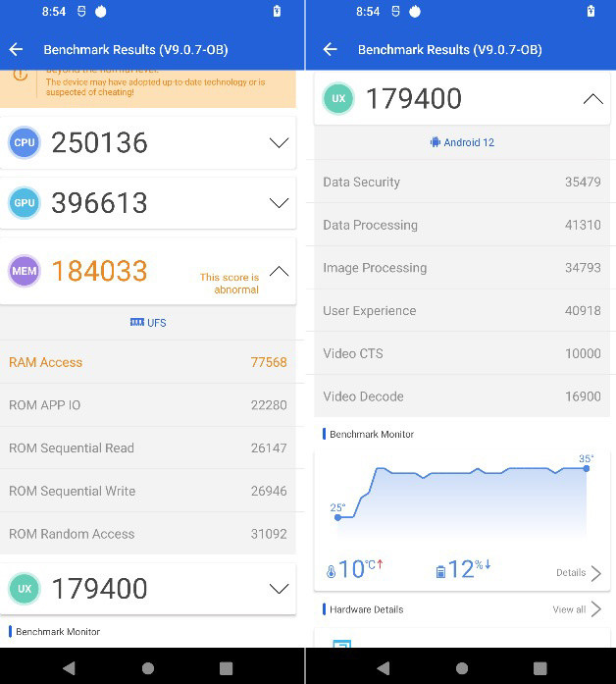Collapse the MEM 184033 score section
Viewport: 616px width, 684px height.
(x=279, y=271)
